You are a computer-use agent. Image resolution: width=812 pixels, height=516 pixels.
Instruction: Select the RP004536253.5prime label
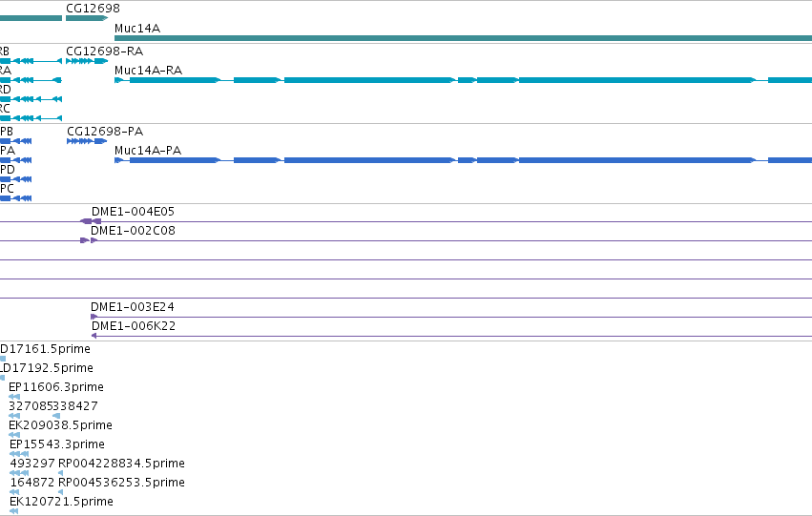click(121, 483)
